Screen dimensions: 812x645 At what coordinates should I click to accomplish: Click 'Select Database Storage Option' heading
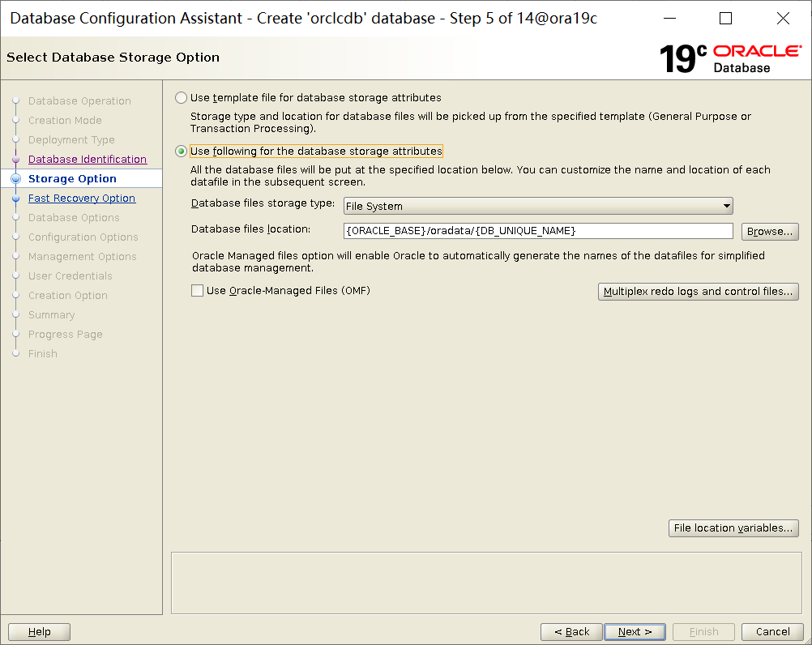113,57
